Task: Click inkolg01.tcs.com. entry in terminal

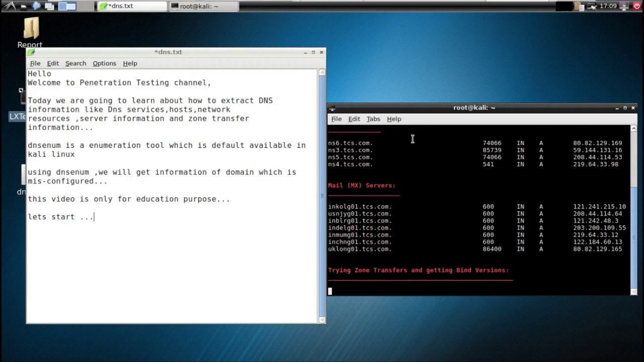Action: [360, 207]
